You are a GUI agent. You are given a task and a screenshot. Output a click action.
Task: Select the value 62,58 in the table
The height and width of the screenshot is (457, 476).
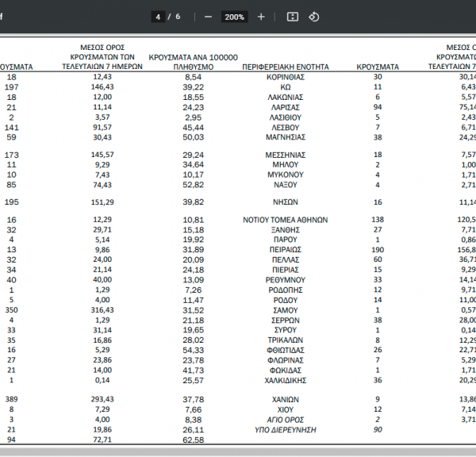point(194,440)
